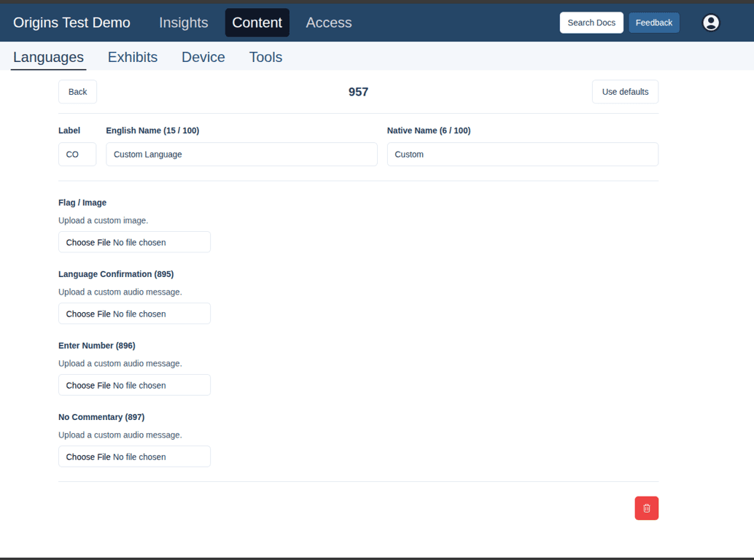
Task: Select the Content menu item
Action: tap(257, 23)
